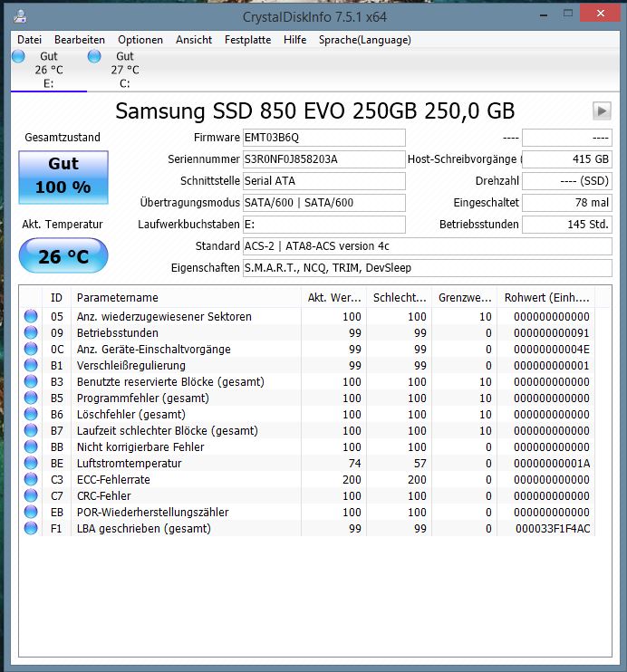The width and height of the screenshot is (627, 672).
Task: Minimize the CrystalDiskInfo window
Action: pos(544,14)
